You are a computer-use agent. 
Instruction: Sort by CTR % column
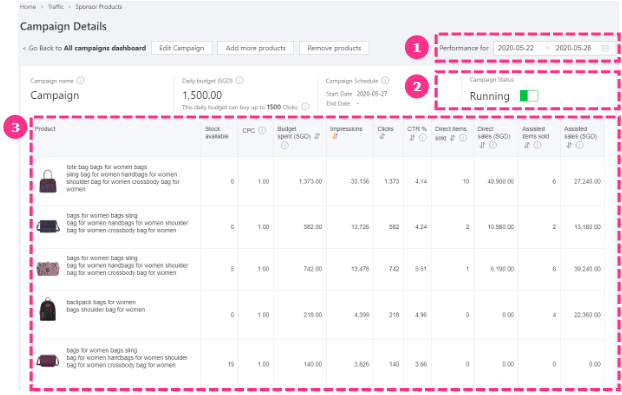pos(412,138)
